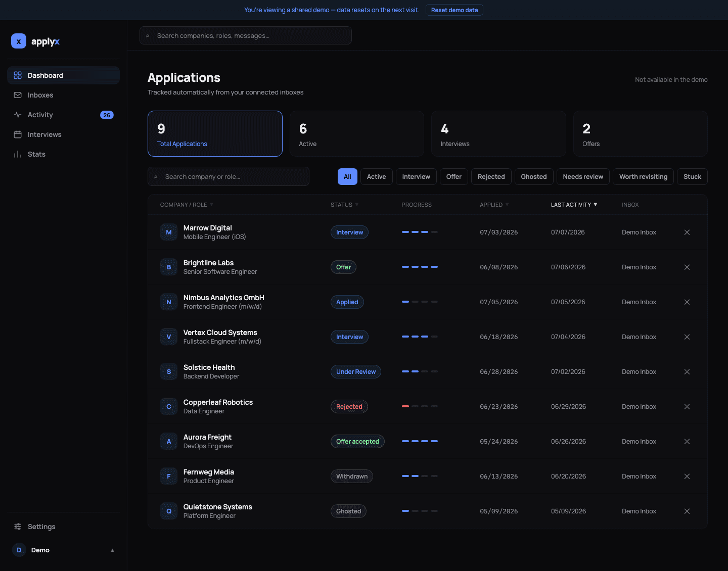This screenshot has height=571, width=728.
Task: Click the Aurora Freight A avatar
Action: coord(169,442)
